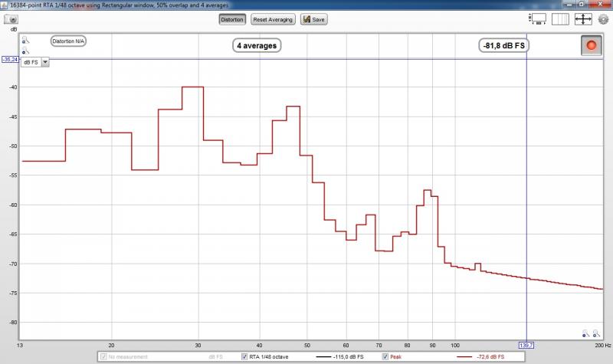Toggle graph scrollbars icon
Screen dimensions: 613x364
tap(538, 18)
